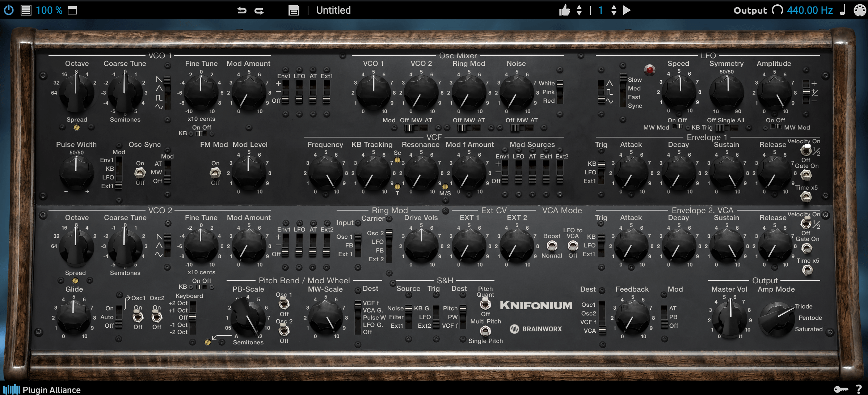
Task: Toggle the Osc Sync On/Off switch
Action: 140,173
